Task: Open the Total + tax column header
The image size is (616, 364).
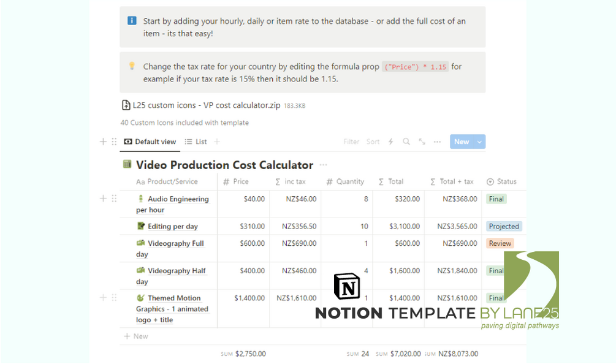Action: click(452, 181)
